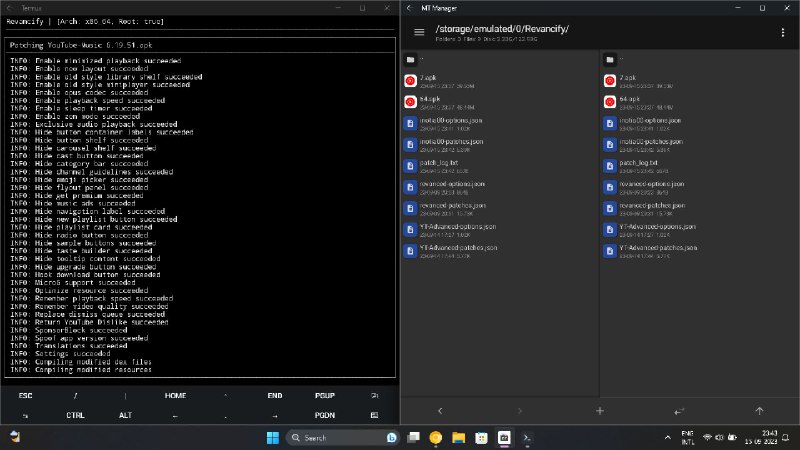
Task: Tap the ESC key in Termux
Action: click(25, 395)
